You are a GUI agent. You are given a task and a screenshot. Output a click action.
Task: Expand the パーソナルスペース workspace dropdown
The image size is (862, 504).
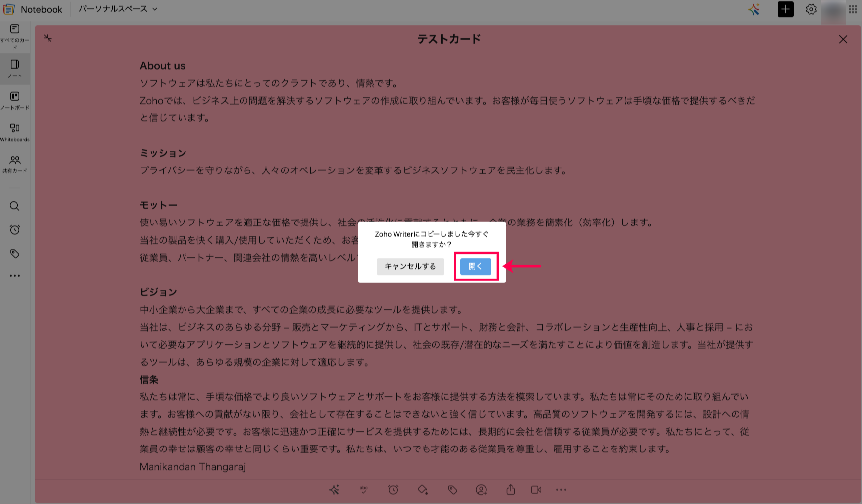(118, 9)
